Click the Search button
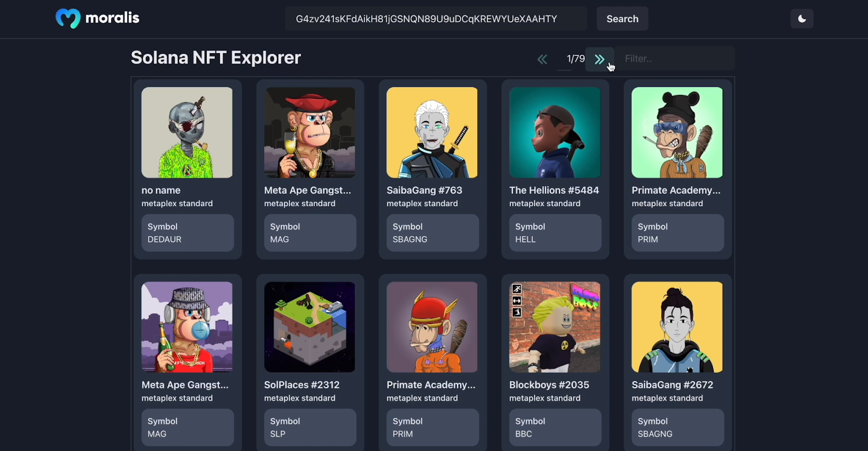Image resolution: width=868 pixels, height=451 pixels. pyautogui.click(x=622, y=19)
